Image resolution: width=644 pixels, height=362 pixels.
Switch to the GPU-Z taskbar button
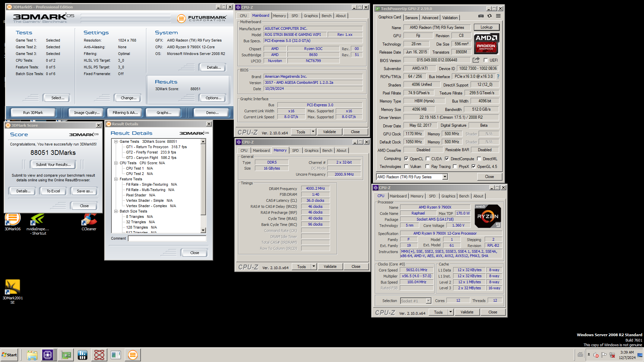pyautogui.click(x=66, y=355)
